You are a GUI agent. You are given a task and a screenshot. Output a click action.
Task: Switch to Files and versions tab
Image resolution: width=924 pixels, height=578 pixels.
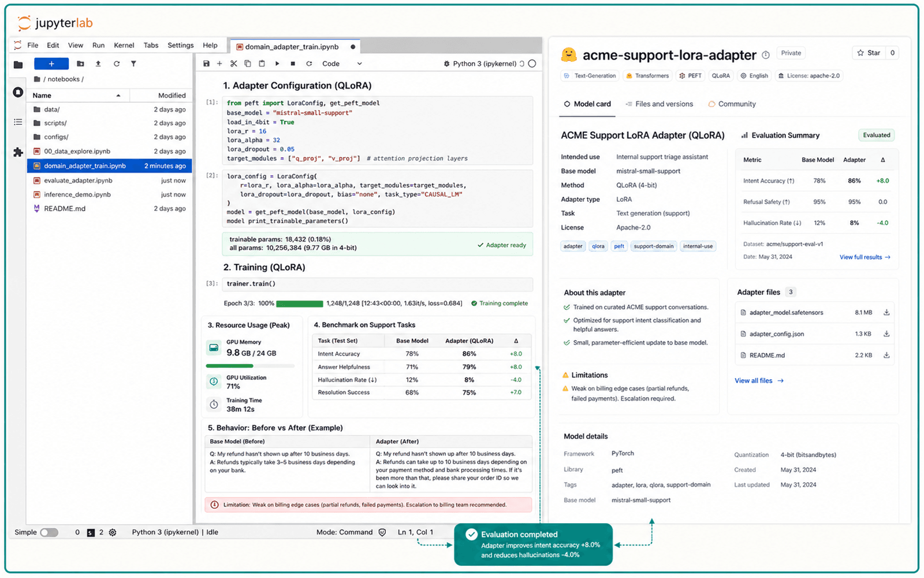coord(659,104)
